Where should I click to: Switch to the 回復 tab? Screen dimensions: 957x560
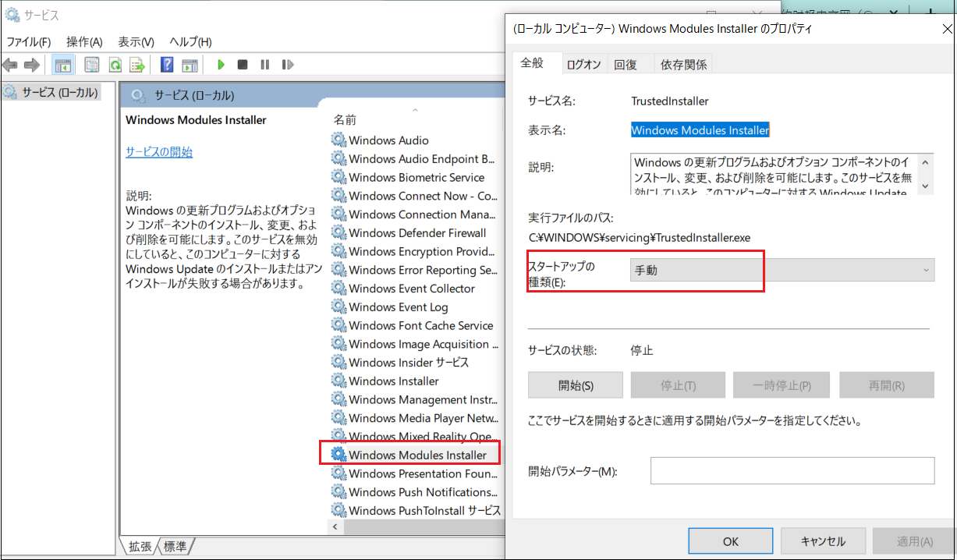[626, 65]
